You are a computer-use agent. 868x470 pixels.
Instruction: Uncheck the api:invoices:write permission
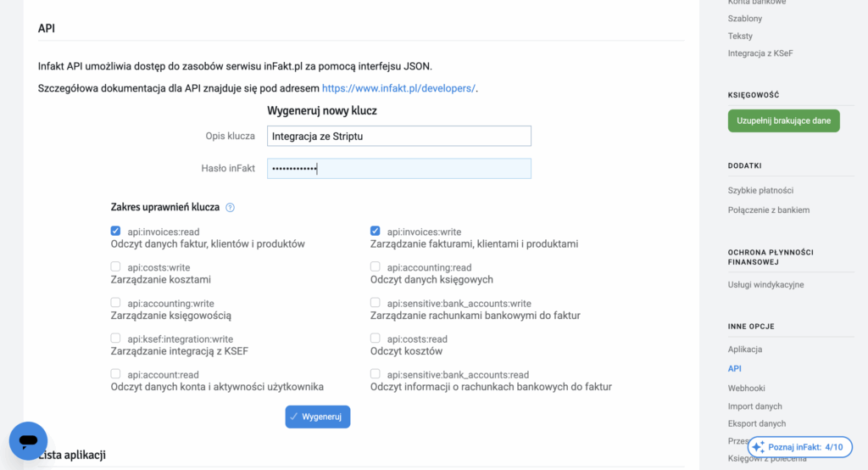[x=375, y=231]
